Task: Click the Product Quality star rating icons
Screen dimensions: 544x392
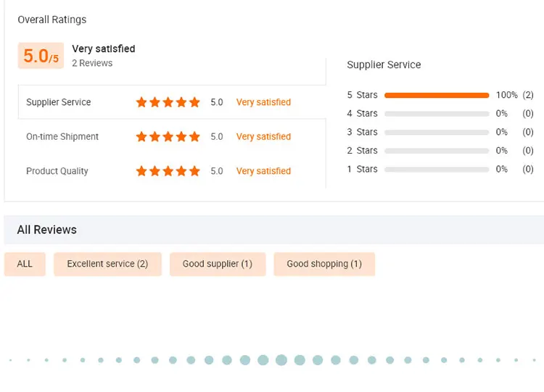Action: pyautogui.click(x=168, y=171)
